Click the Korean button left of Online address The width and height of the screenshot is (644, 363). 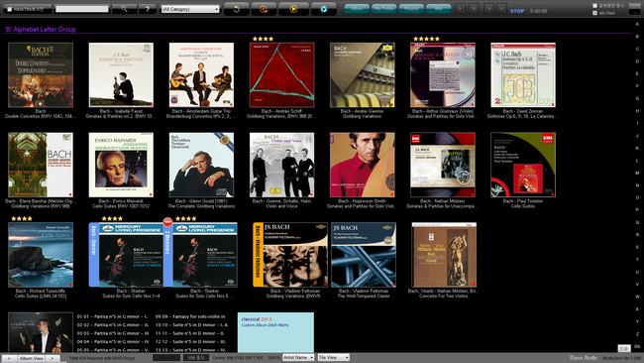(x=196, y=358)
